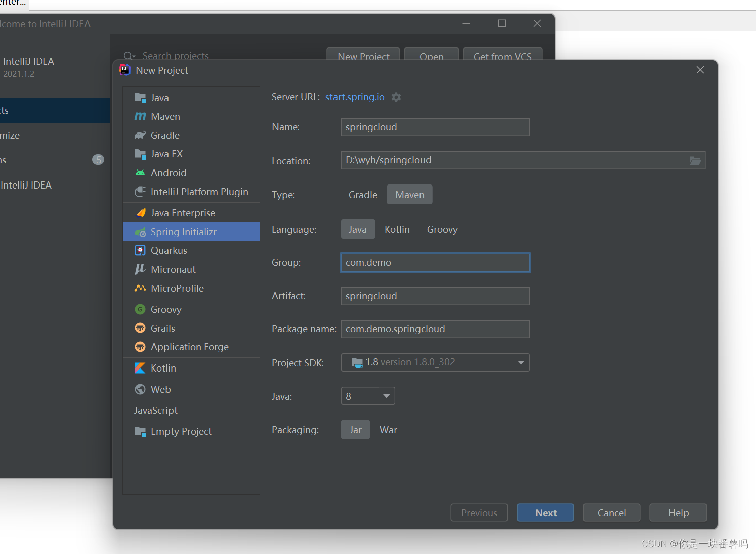756x554 pixels.
Task: Select Java Enterprise in the project type list
Action: (191, 213)
